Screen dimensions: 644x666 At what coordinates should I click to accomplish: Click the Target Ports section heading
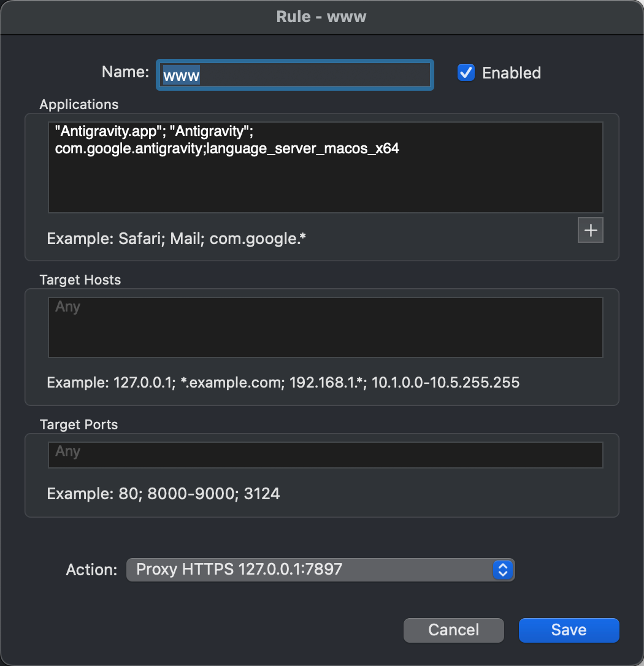(x=79, y=424)
